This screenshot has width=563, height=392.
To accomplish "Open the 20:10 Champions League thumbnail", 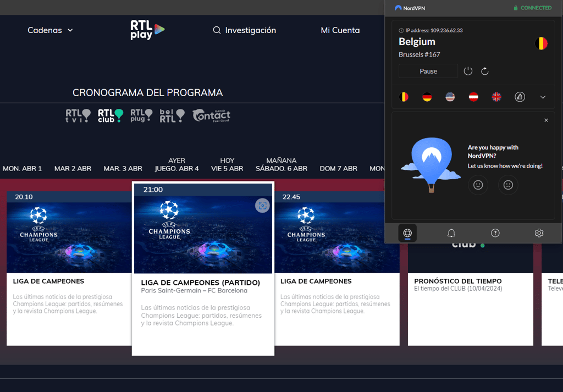I will (69, 238).
